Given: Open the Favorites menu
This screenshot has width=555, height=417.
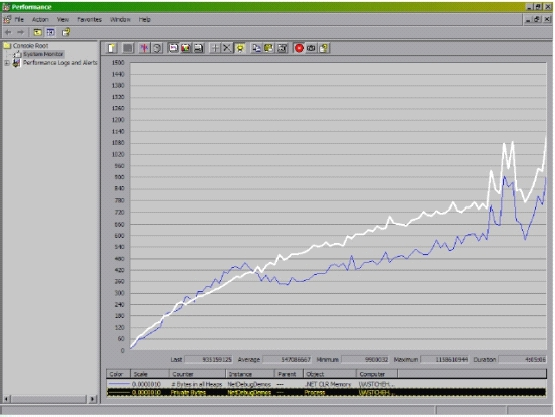Looking at the screenshot, I should 89,19.
